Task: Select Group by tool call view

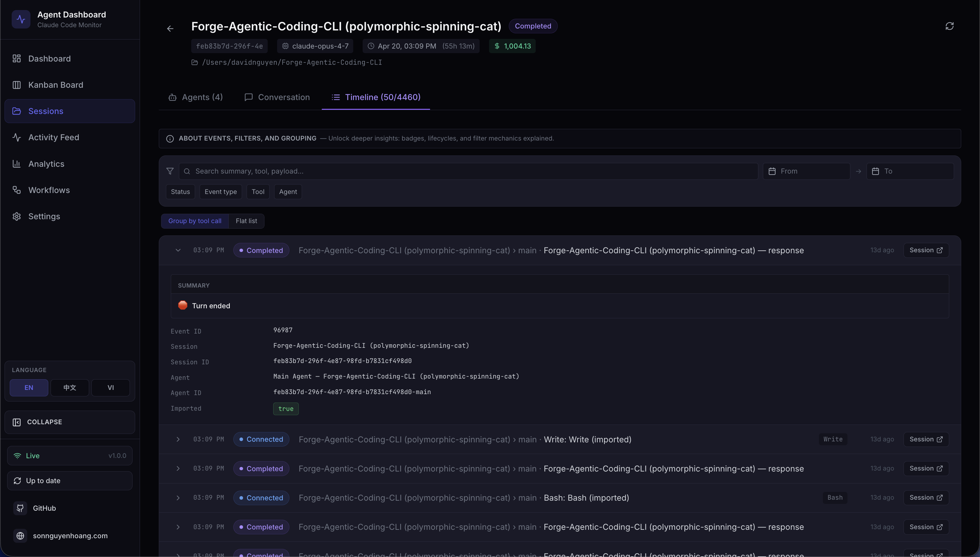Action: click(x=195, y=221)
